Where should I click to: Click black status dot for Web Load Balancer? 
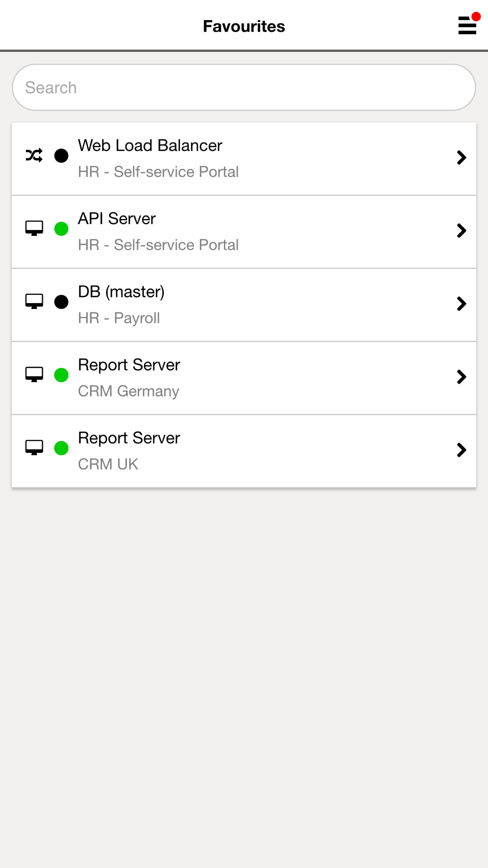coord(61,156)
